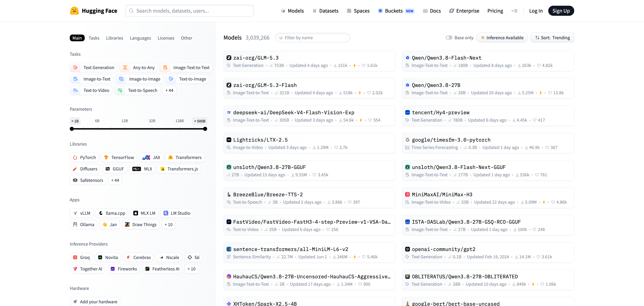The height and width of the screenshot is (306, 644).
Task: Click the Diffusers library icon
Action: (x=75, y=169)
